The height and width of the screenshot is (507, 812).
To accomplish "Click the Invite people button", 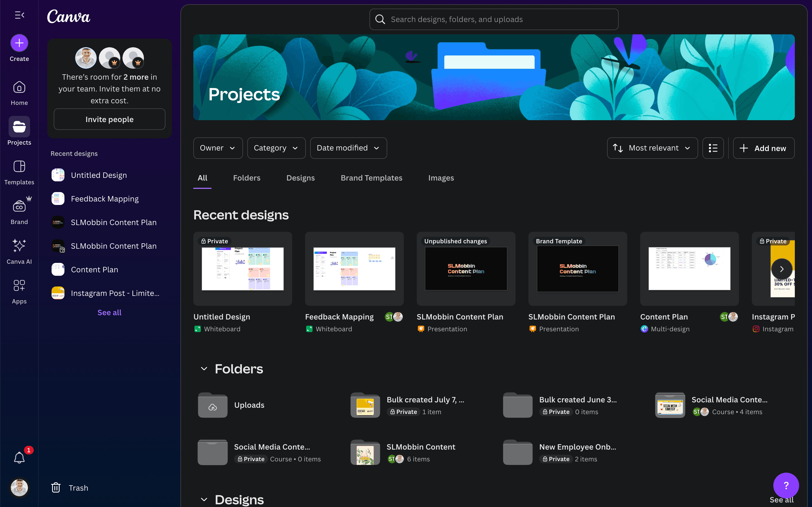I will pyautogui.click(x=109, y=119).
